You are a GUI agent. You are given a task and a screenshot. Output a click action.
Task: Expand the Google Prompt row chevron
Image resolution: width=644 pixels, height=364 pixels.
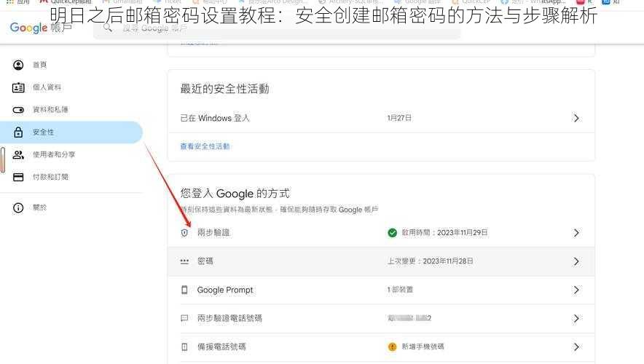point(576,290)
